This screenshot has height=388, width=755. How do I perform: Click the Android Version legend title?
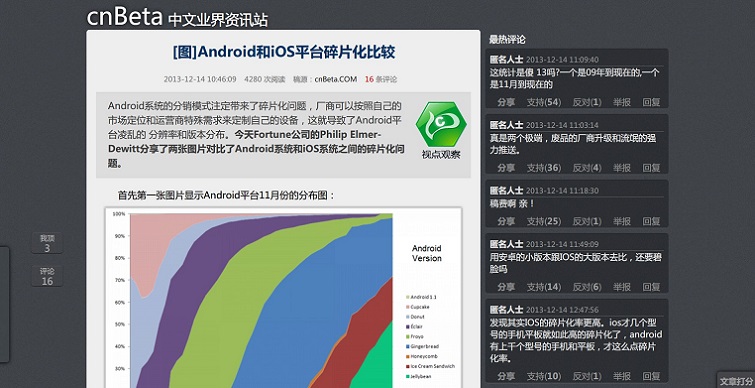coord(427,253)
